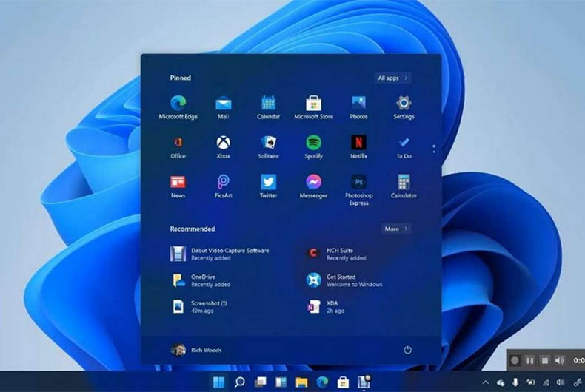Open Microsoft Store from the taskbar
The width and height of the screenshot is (585, 392).
pos(343,382)
